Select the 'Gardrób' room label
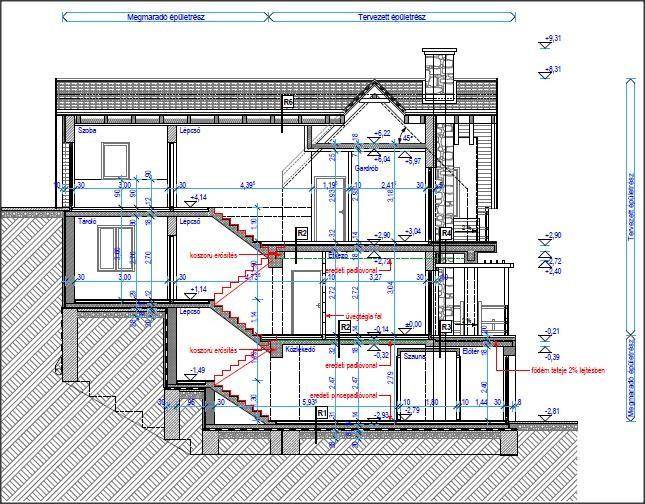The image size is (645, 504). coord(366,169)
